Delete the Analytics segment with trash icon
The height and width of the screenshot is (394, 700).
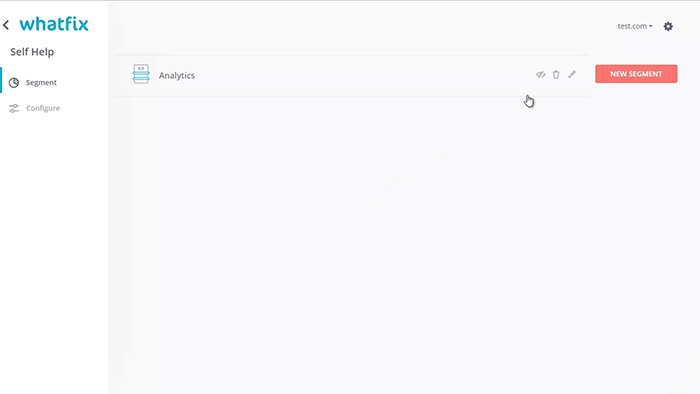pyautogui.click(x=556, y=75)
